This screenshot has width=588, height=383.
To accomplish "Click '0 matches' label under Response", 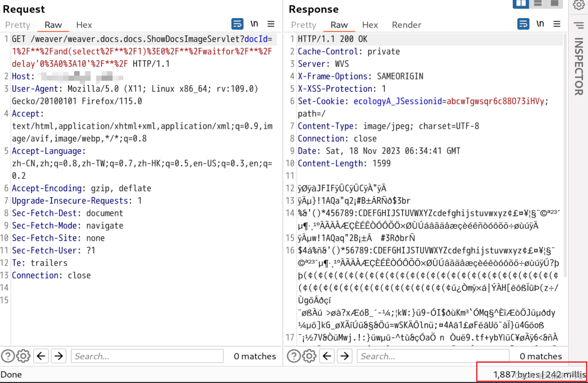I will click(541, 356).
